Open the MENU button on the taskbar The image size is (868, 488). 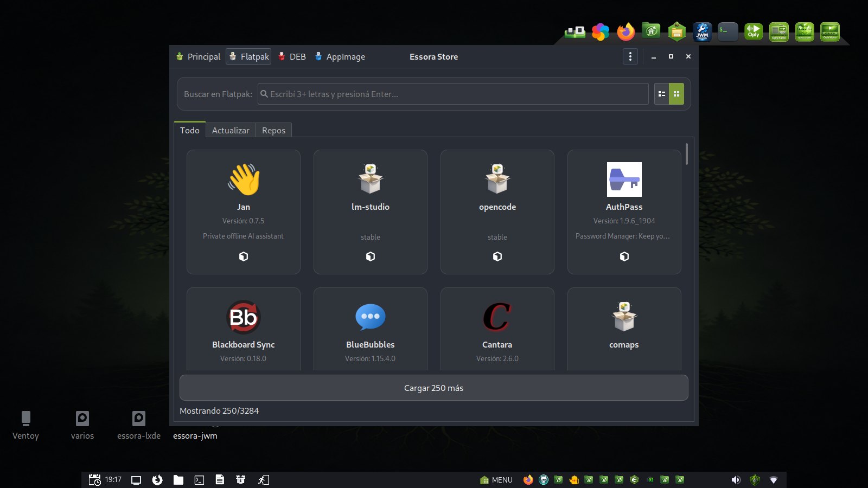pyautogui.click(x=496, y=480)
